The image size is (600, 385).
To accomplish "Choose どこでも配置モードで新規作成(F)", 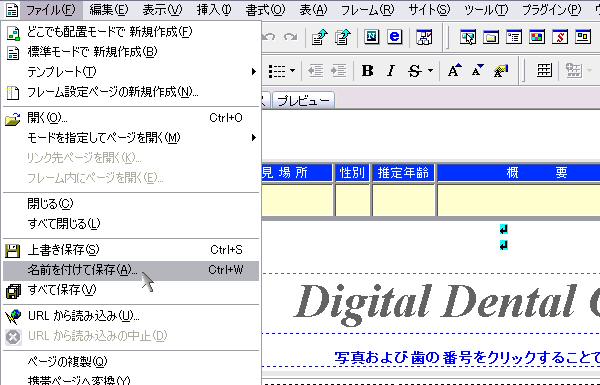I will click(131, 32).
